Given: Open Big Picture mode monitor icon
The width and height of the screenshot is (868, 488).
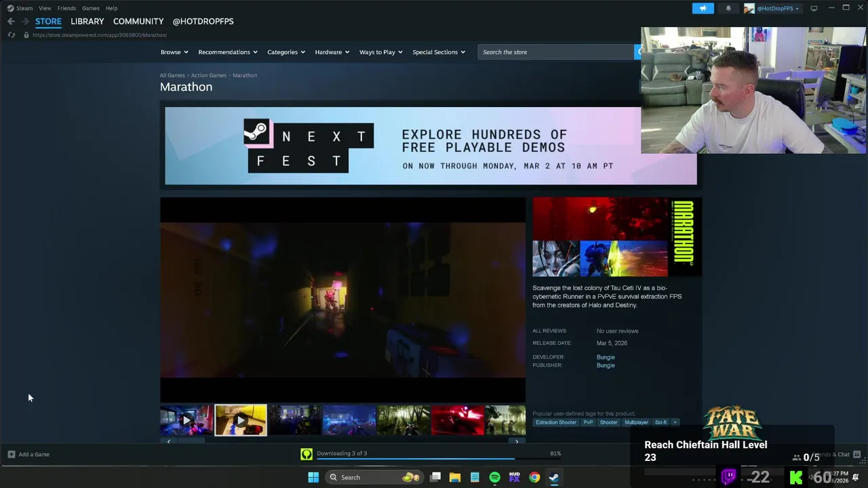Looking at the screenshot, I should click(x=814, y=8).
